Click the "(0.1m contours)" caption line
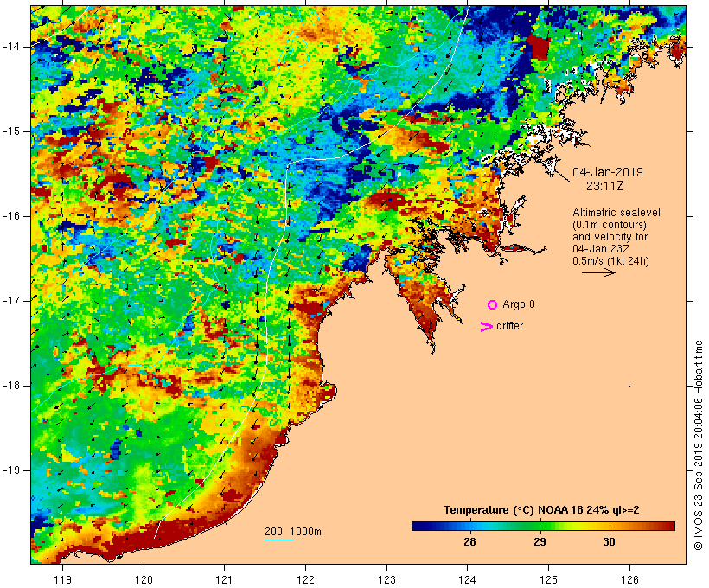709x588 pixels. click(609, 225)
